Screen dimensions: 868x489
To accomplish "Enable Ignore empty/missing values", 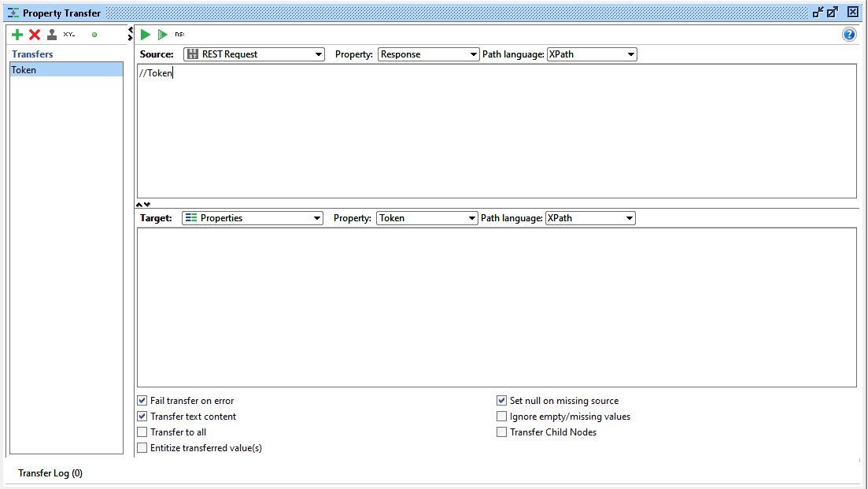I will click(x=501, y=416).
